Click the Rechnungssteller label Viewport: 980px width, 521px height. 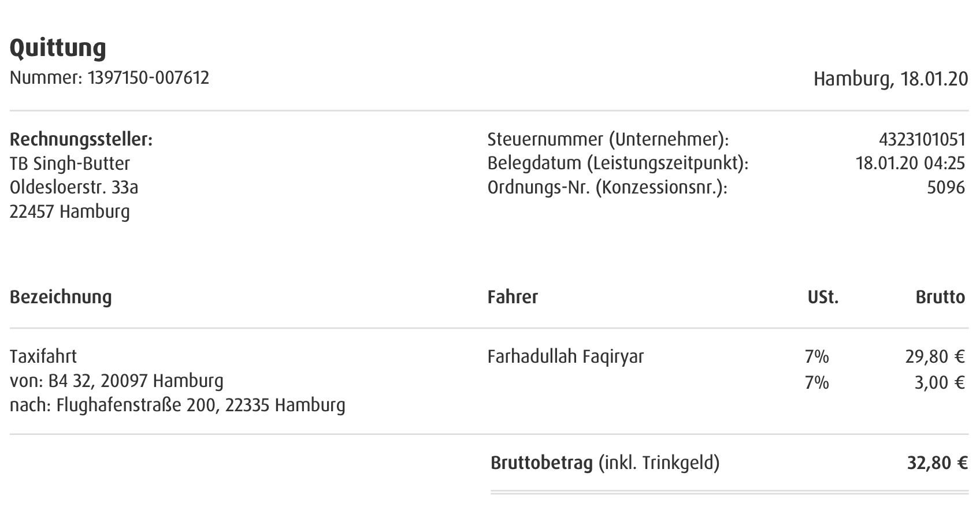click(81, 140)
